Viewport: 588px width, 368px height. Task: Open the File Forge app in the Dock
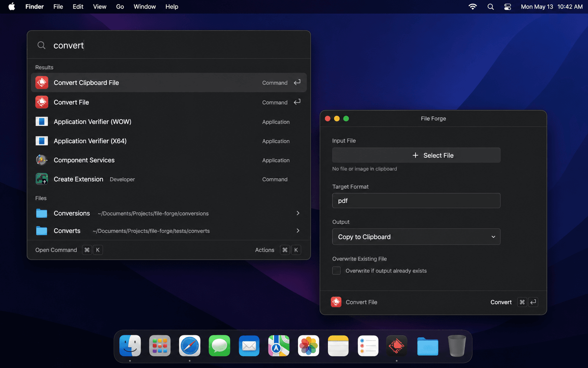tap(396, 346)
